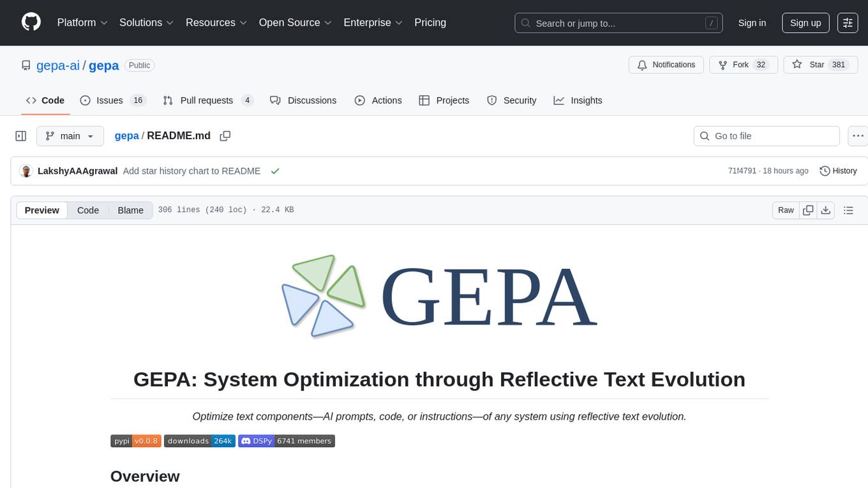Focus the Go to file field
The height and width of the screenshot is (488, 868).
pos(767,136)
